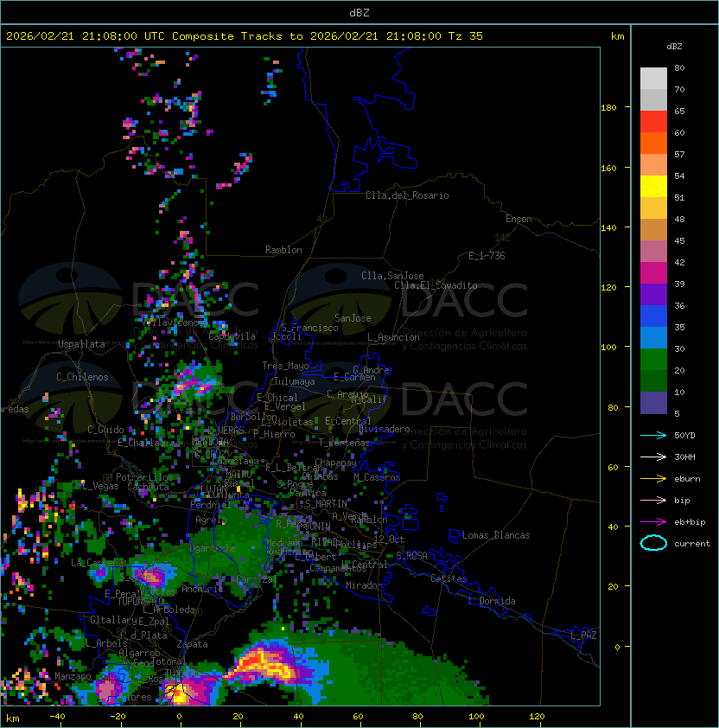Click the cyan current-cell ellipse icon
Image resolution: width=719 pixels, height=728 pixels.
(653, 543)
